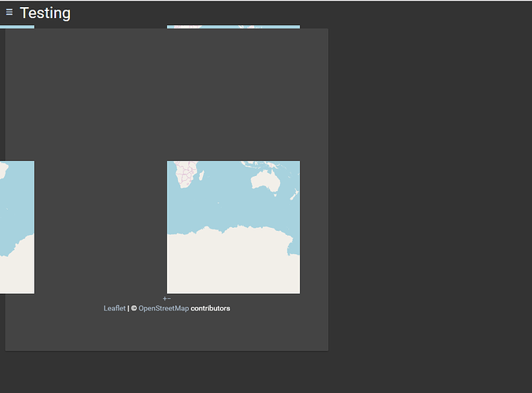Click Madagascar island on the map

point(201,175)
